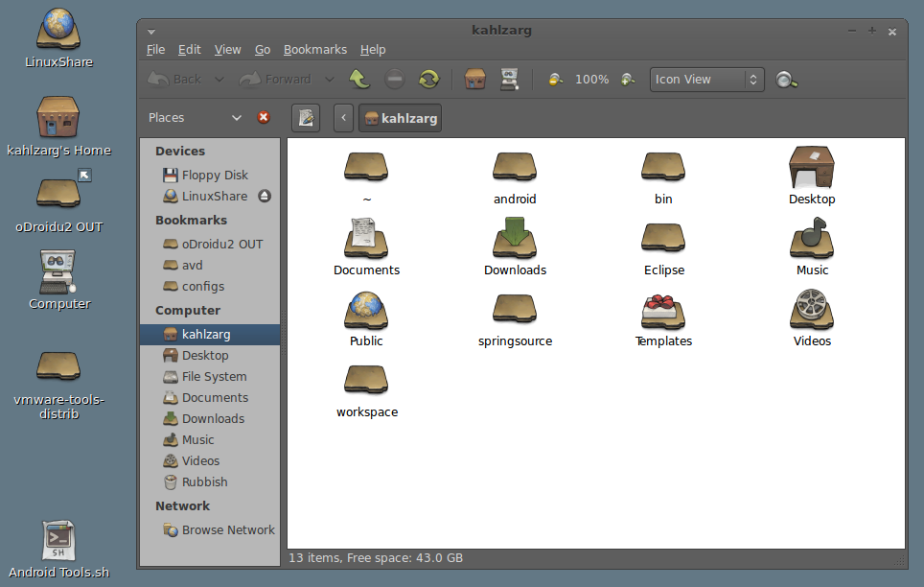924x587 pixels.
Task: Eject the LinuxShare device
Action: tap(265, 196)
